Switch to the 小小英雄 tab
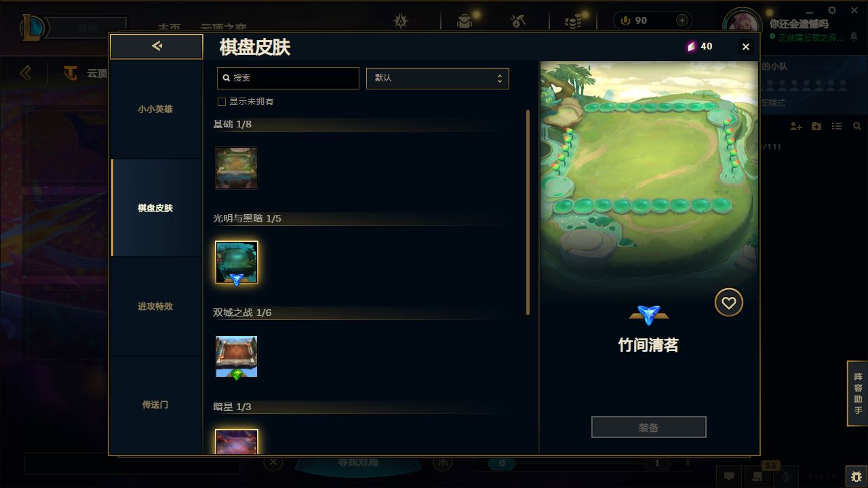The image size is (868, 488). point(155,109)
